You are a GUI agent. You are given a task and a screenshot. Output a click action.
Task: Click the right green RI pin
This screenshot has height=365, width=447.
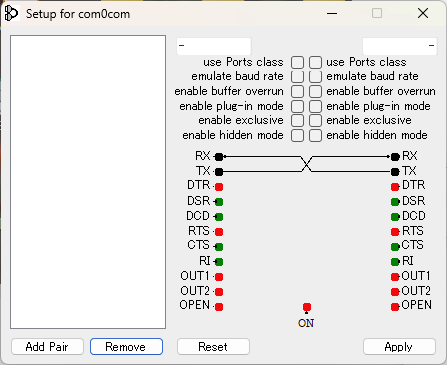(395, 262)
